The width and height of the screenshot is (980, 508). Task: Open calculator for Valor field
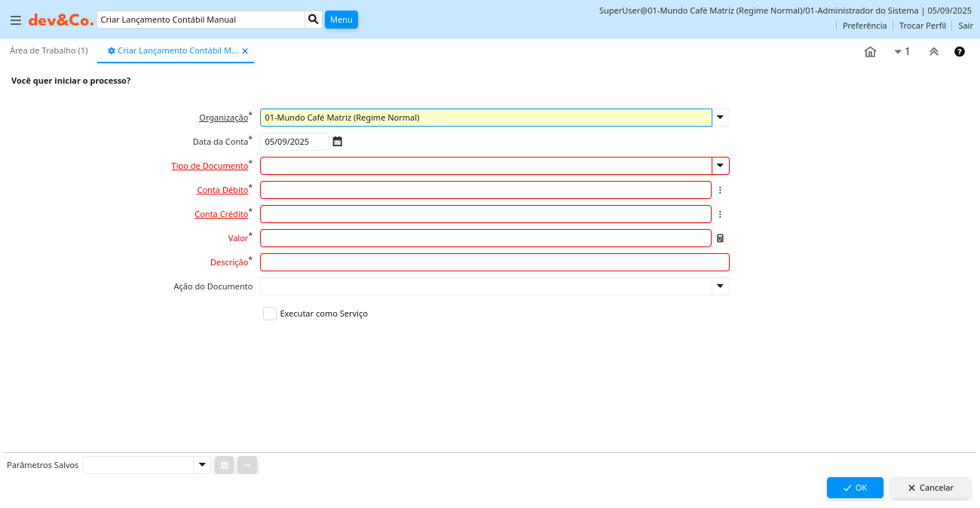(x=720, y=238)
